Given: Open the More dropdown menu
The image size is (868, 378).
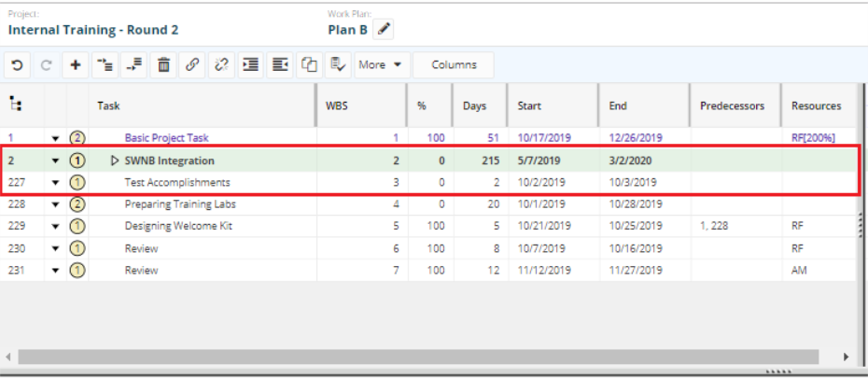Looking at the screenshot, I should (x=384, y=65).
